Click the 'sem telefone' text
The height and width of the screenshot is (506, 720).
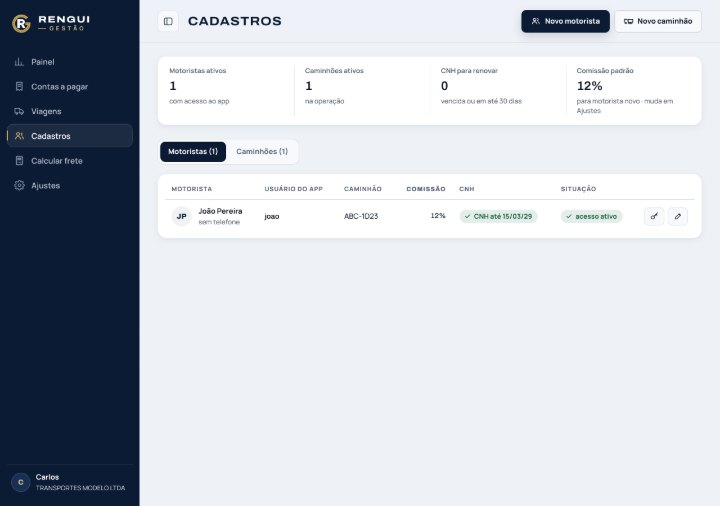pos(219,222)
